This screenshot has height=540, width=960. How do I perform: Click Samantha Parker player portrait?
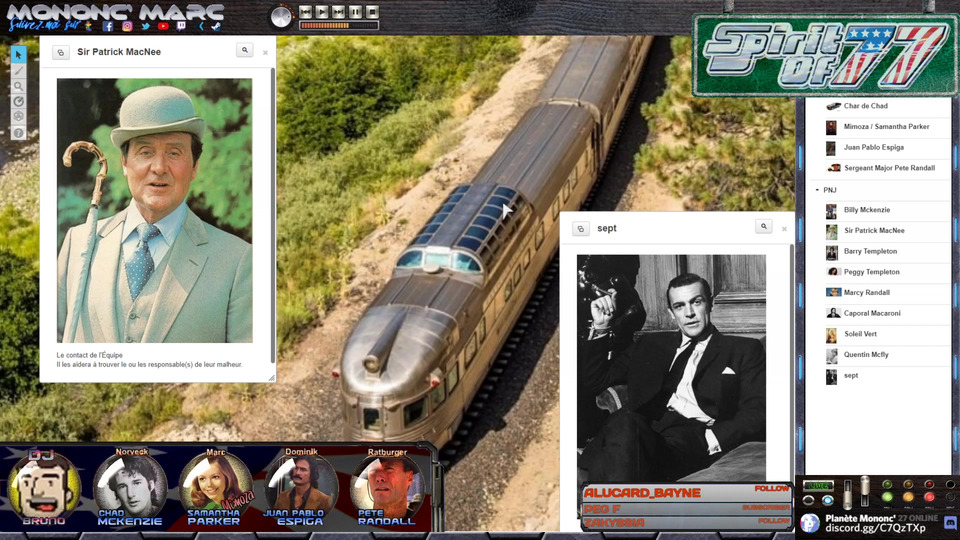214,487
